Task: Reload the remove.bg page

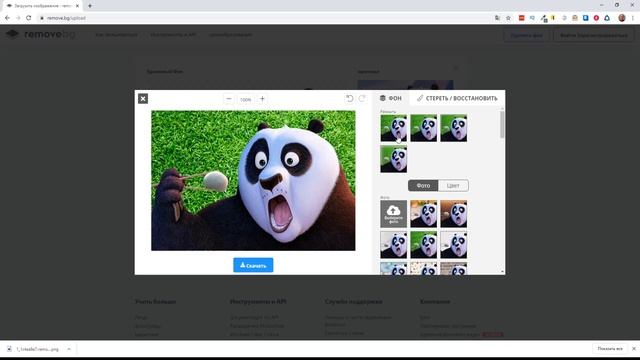Action: pos(29,18)
